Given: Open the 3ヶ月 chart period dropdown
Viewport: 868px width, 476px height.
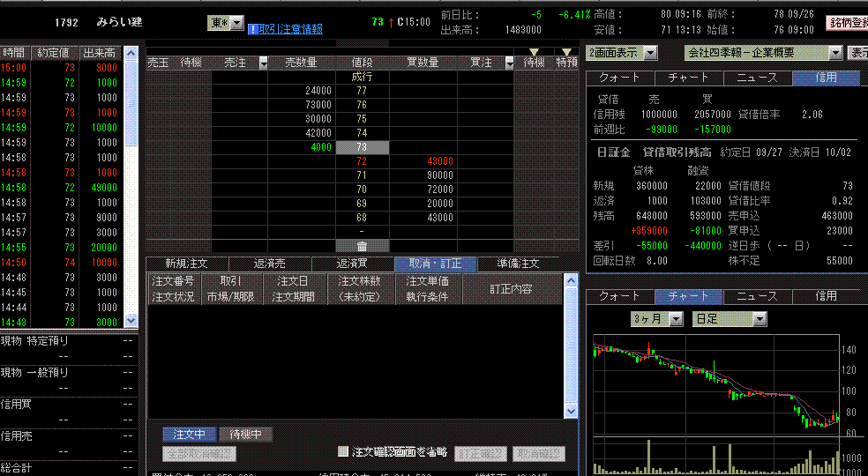Looking at the screenshot, I should [x=676, y=318].
